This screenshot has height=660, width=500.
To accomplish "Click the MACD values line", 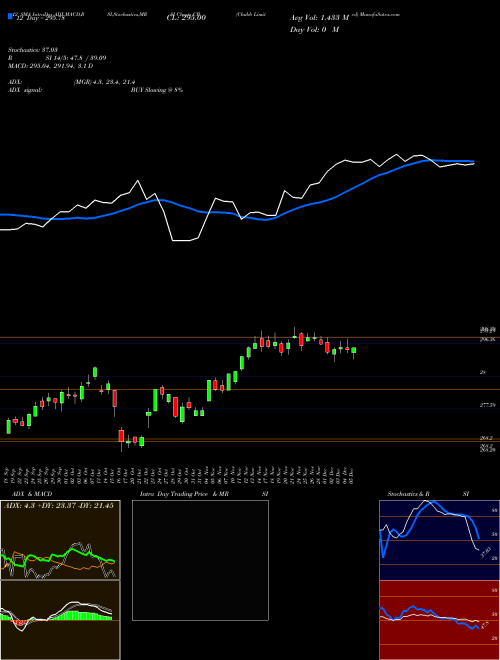I will coord(51,66).
